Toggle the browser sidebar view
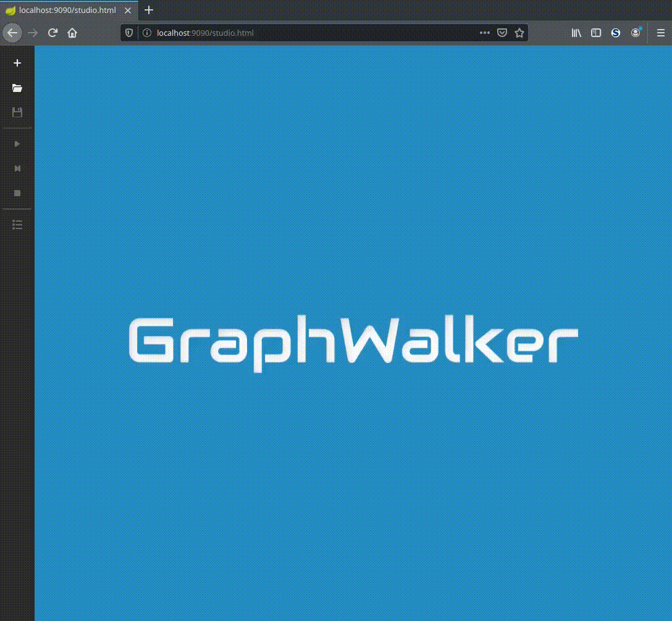Image resolution: width=672 pixels, height=621 pixels. click(596, 33)
